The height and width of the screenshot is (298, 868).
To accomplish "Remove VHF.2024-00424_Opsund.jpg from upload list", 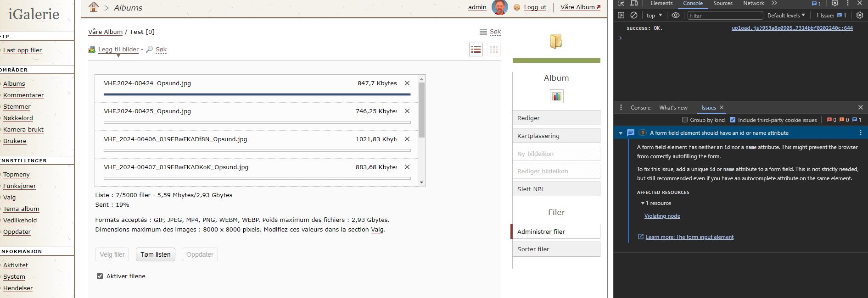I will tap(407, 83).
